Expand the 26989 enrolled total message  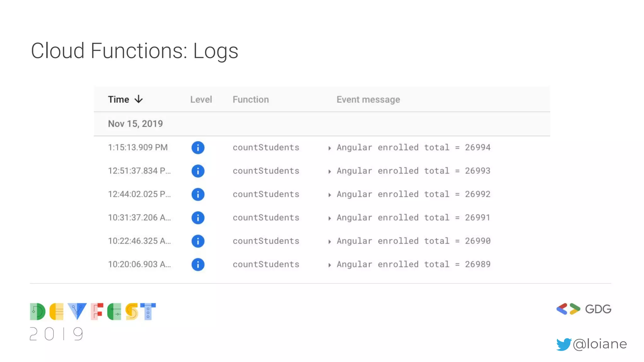pos(330,265)
